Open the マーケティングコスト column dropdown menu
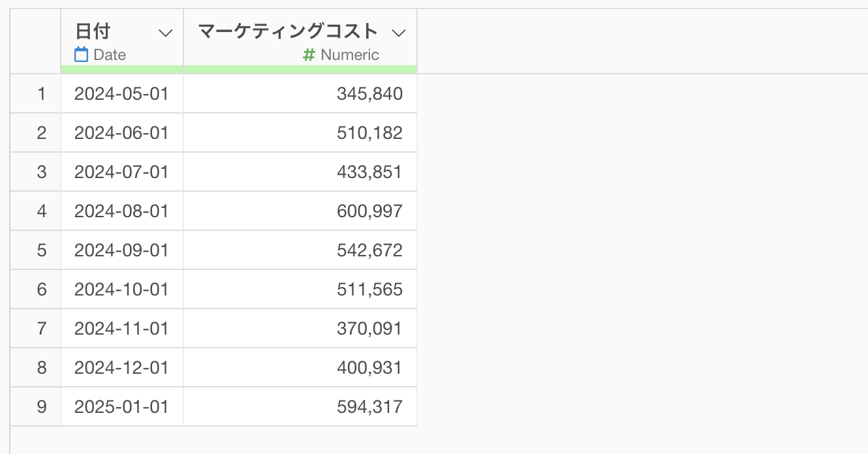This screenshot has height=454, width=868. tap(399, 33)
